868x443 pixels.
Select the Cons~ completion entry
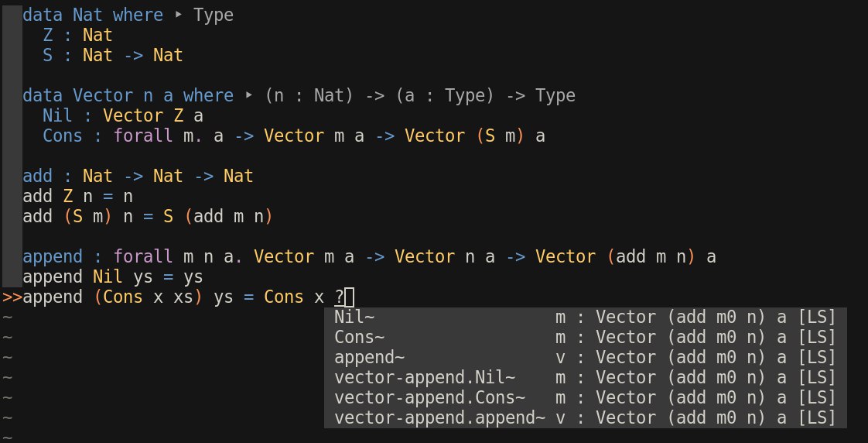(585, 338)
